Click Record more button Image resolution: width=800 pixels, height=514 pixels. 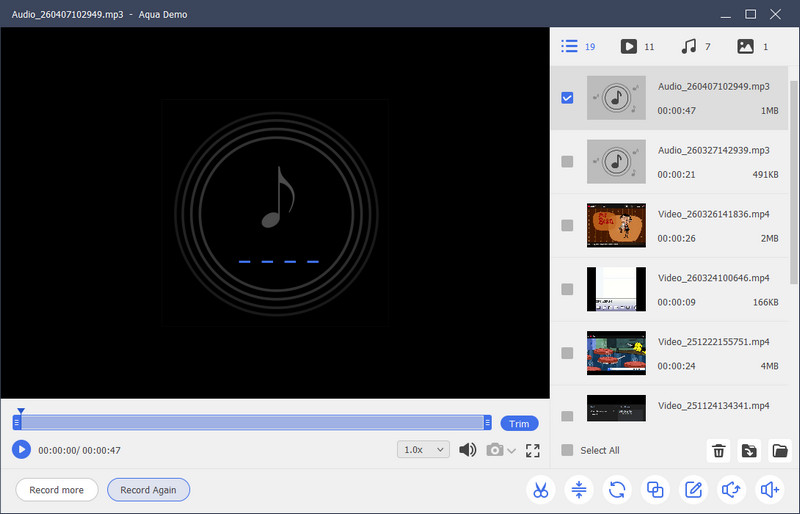click(x=57, y=490)
